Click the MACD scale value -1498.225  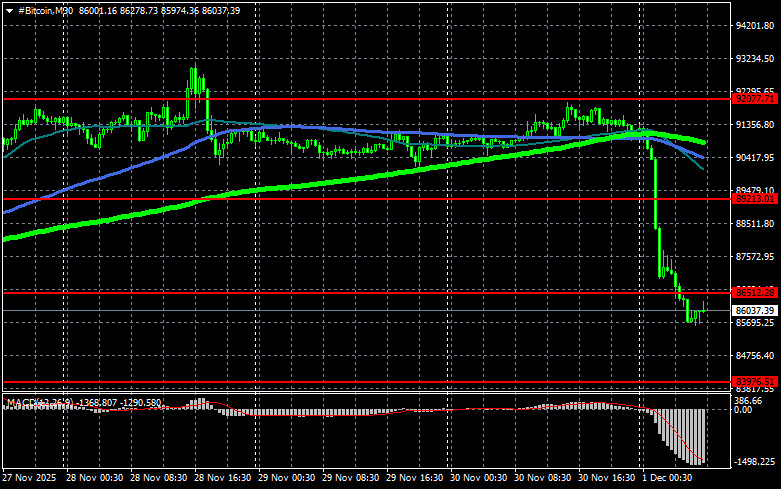click(755, 462)
